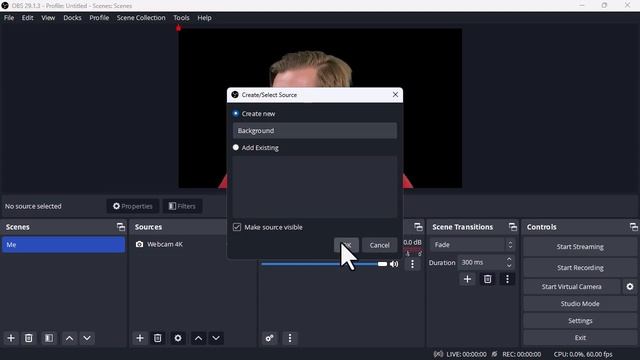Open source properties gear in Sources panel

tap(178, 338)
